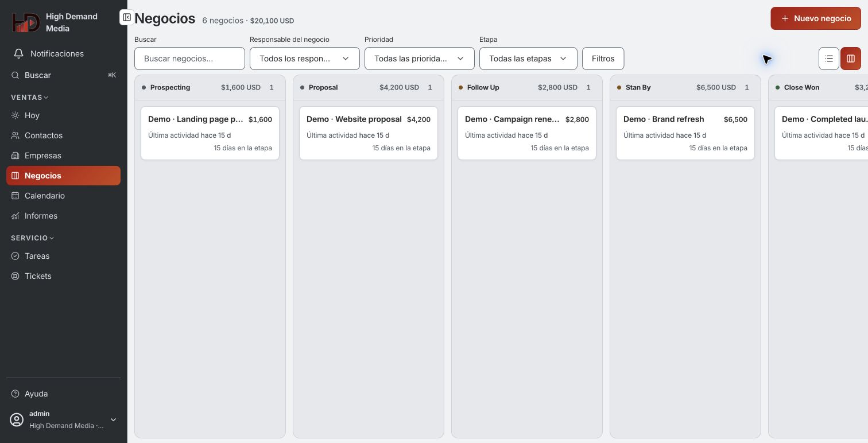The image size is (868, 443).
Task: Click the Tareas checkmark icon
Action: [15, 256]
